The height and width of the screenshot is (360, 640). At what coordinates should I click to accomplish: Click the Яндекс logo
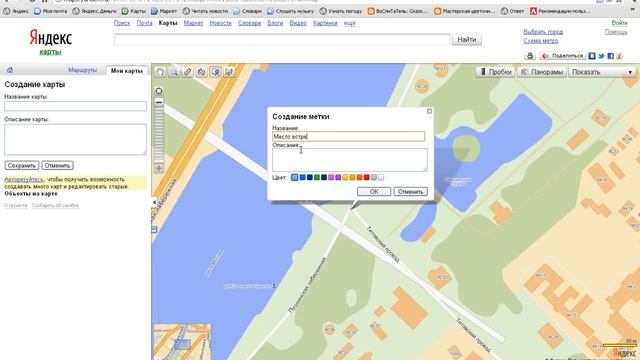[x=51, y=38]
